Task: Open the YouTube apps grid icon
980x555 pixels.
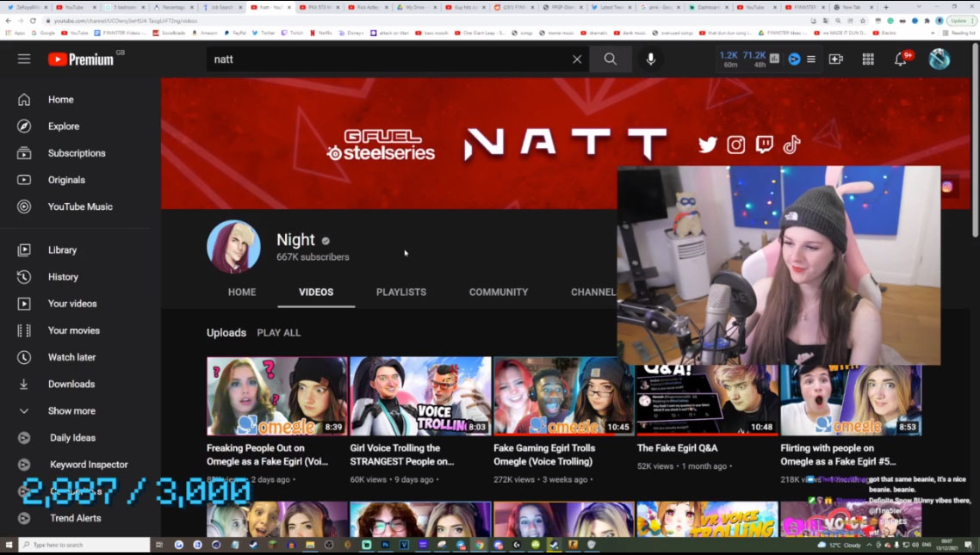Action: pos(868,59)
